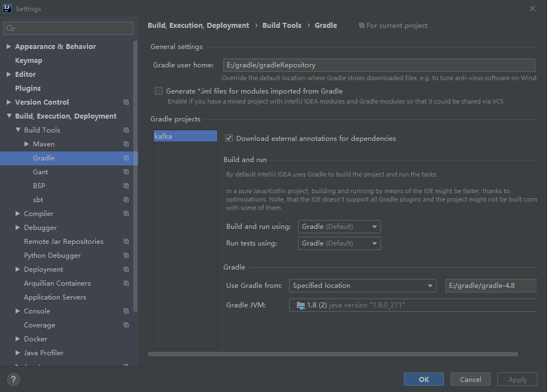Click the project-level icon beside Arquillian Containers
The height and width of the screenshot is (392, 547).
click(x=126, y=283)
